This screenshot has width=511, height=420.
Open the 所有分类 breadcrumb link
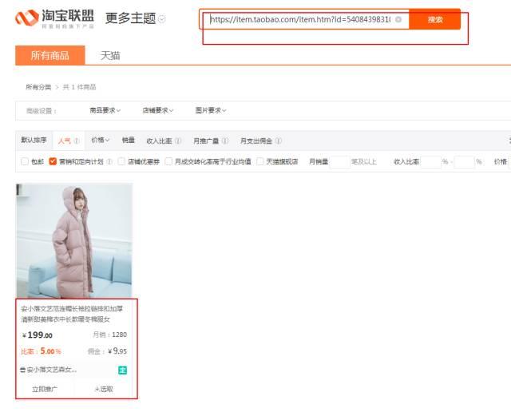tap(38, 87)
